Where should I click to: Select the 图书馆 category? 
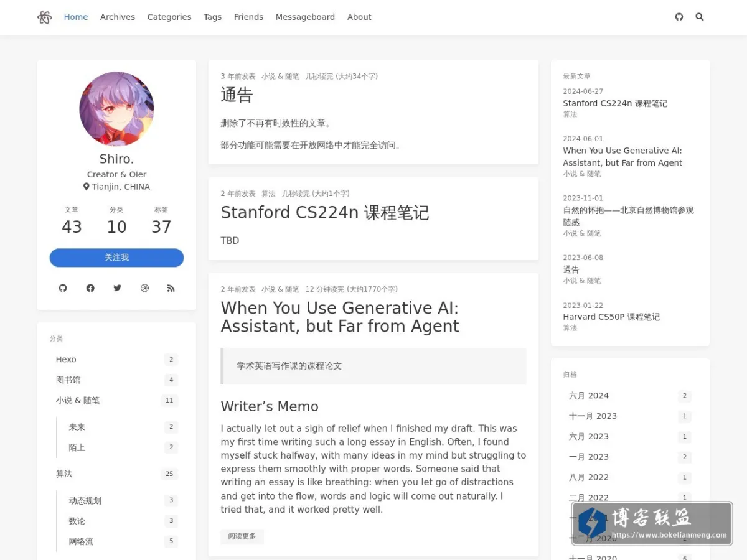click(116, 380)
